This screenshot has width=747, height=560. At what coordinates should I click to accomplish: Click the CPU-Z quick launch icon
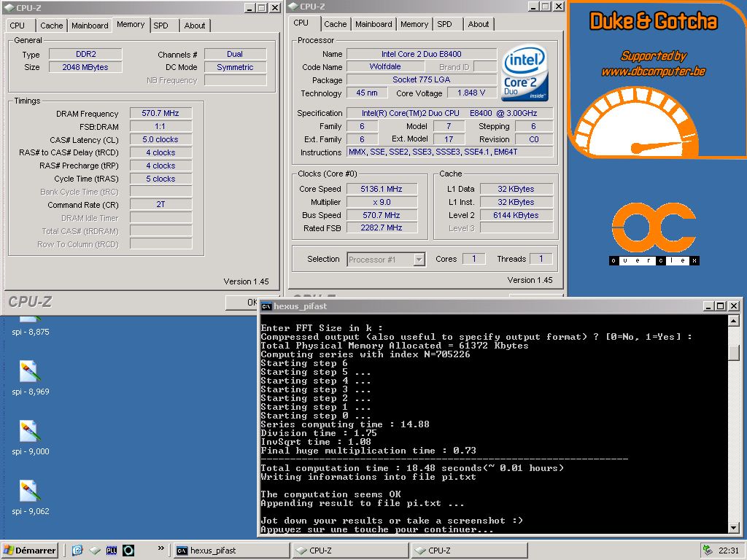coord(95,551)
